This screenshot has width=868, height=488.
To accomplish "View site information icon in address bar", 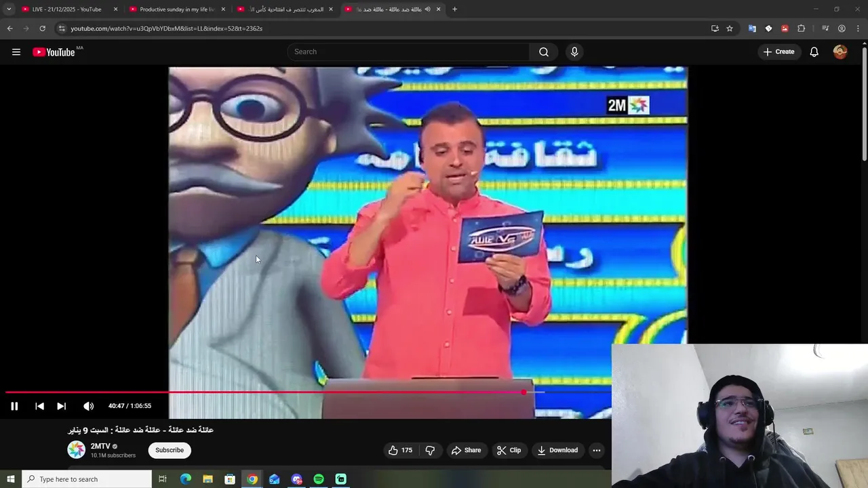I will point(61,28).
